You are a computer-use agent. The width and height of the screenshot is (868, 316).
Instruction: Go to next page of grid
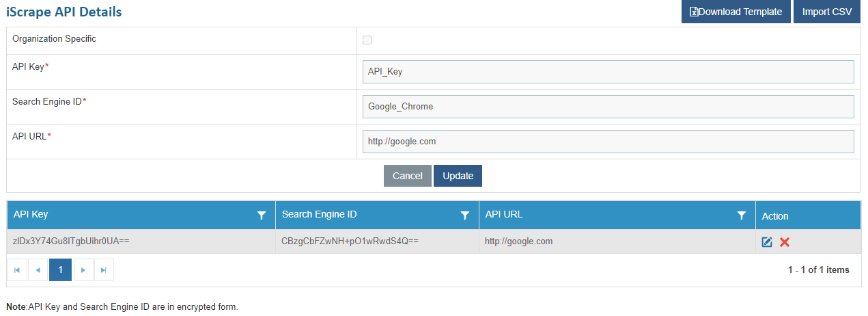[x=83, y=270]
